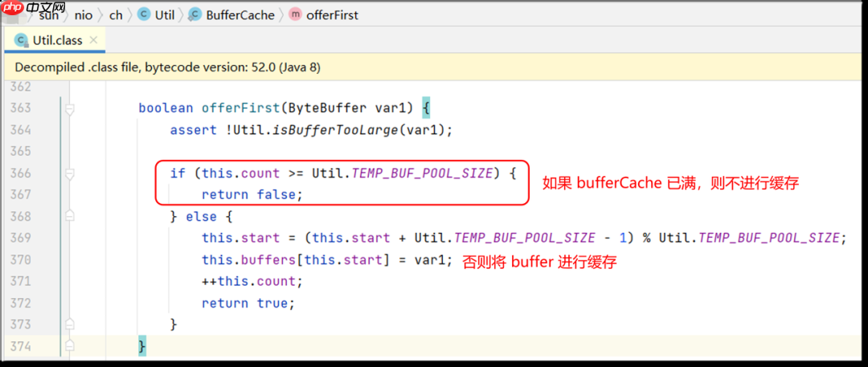The width and height of the screenshot is (868, 367).
Task: Click 'this.buffers' on line 370
Action: tap(248, 259)
